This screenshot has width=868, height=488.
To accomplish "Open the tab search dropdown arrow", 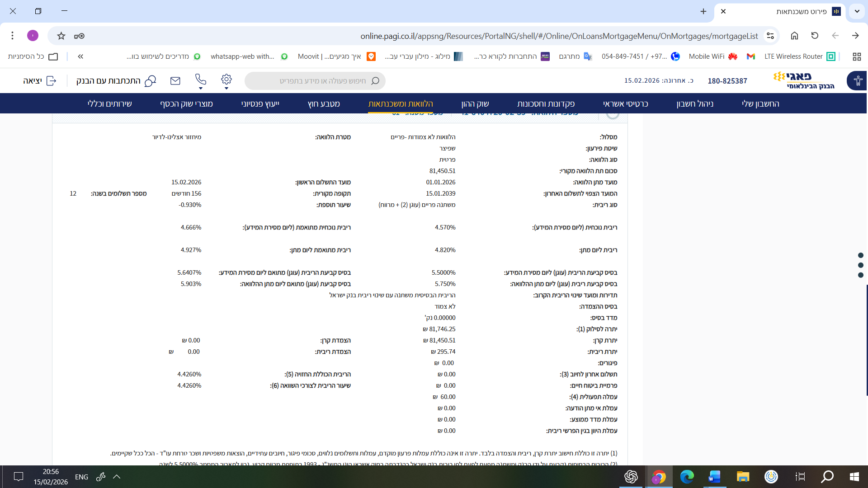I will click(x=857, y=11).
